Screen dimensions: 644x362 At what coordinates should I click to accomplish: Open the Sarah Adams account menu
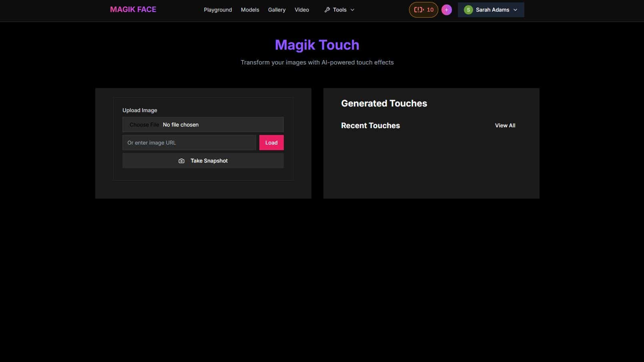[491, 10]
